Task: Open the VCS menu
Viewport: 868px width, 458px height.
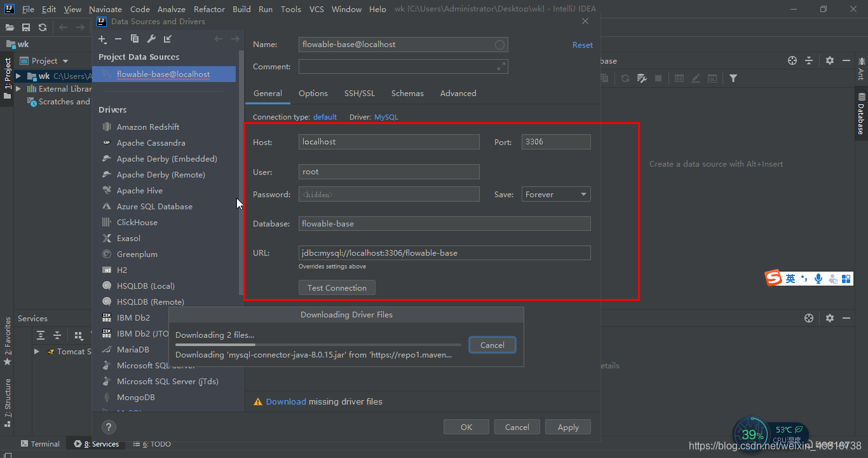Action: 316,9
